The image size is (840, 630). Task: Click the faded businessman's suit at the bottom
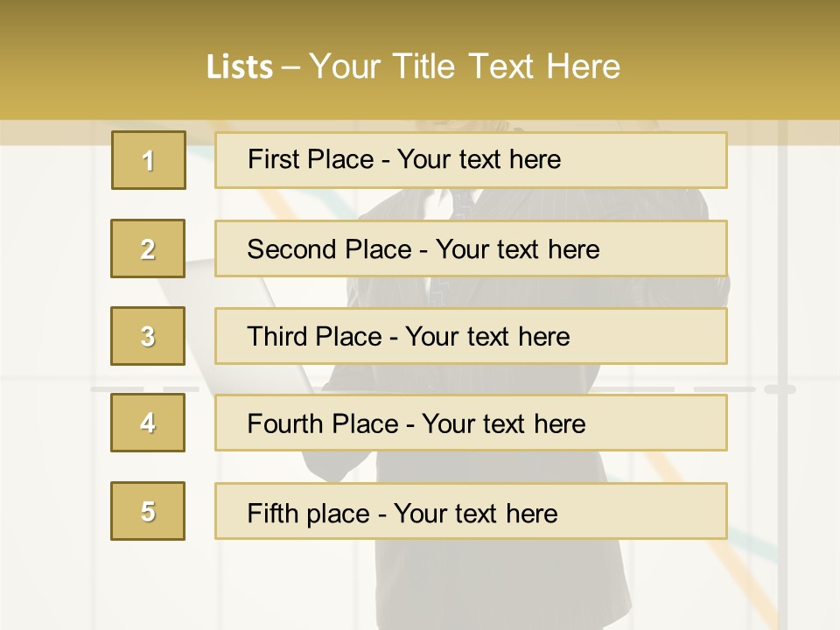pyautogui.click(x=498, y=584)
